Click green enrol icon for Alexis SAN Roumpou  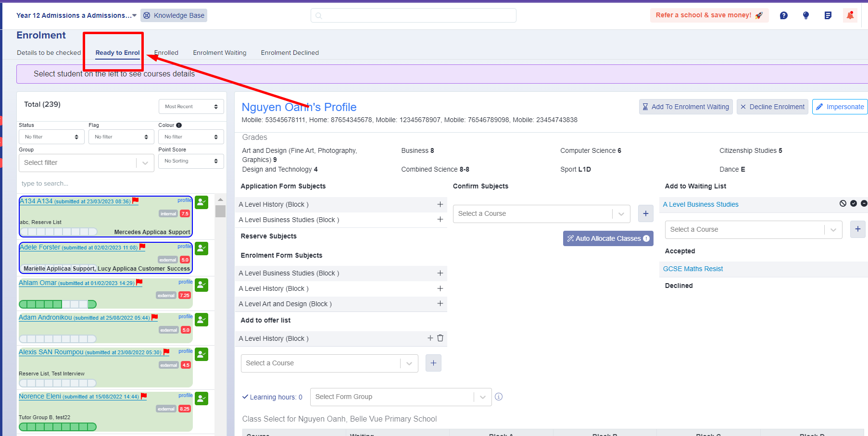(x=202, y=354)
